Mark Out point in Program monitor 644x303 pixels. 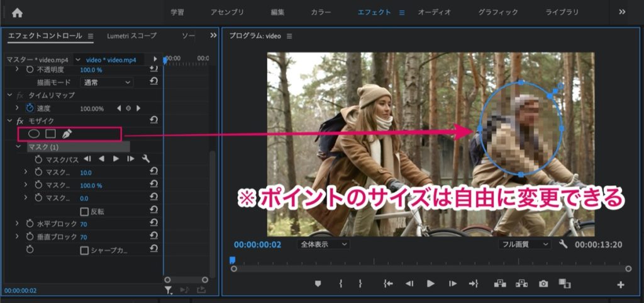click(360, 283)
